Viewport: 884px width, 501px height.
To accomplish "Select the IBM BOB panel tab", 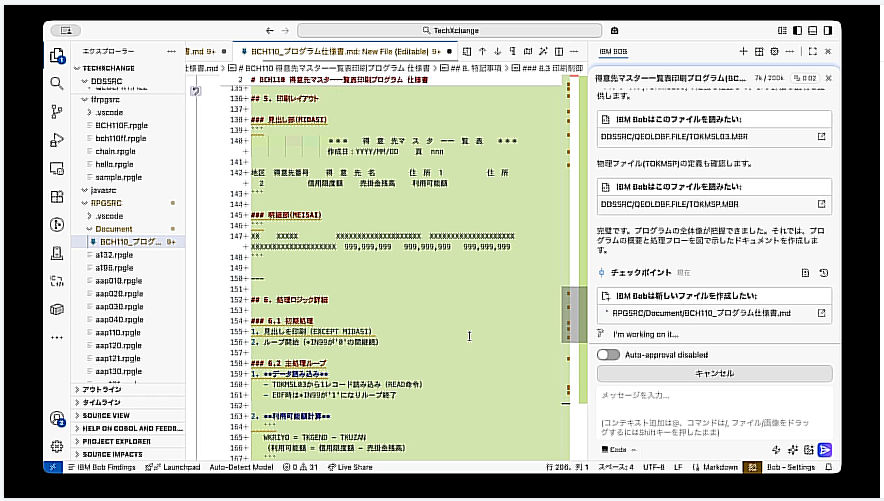I will click(613, 51).
